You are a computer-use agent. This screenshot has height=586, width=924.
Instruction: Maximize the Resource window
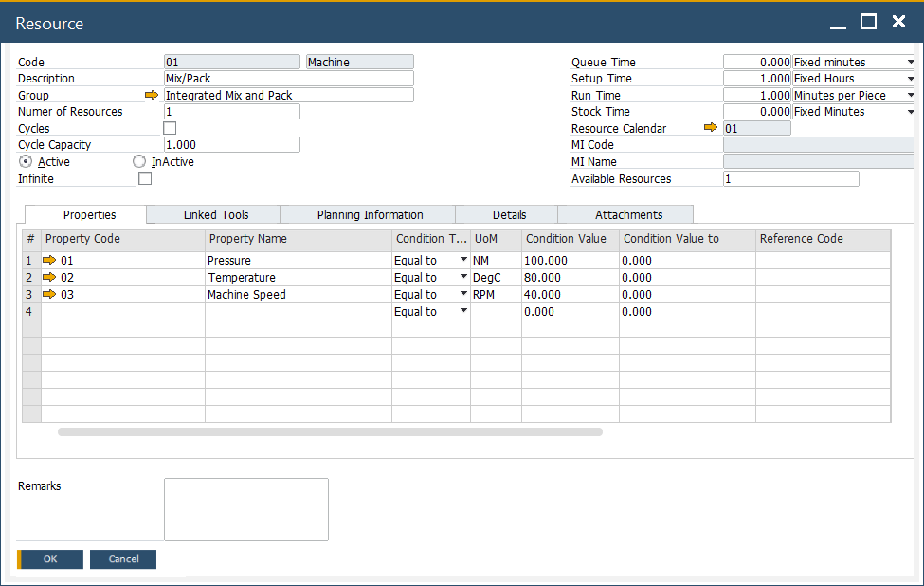[868, 23]
